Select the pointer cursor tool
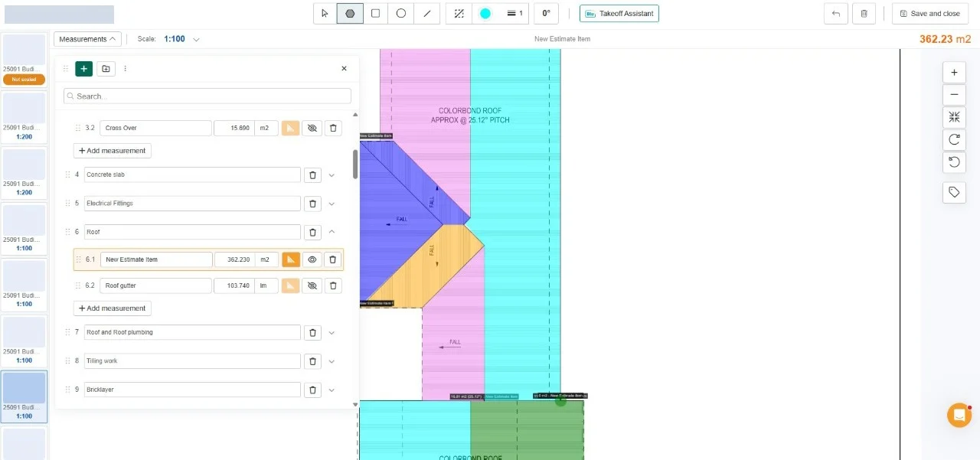This screenshot has height=460, width=980. (325, 13)
